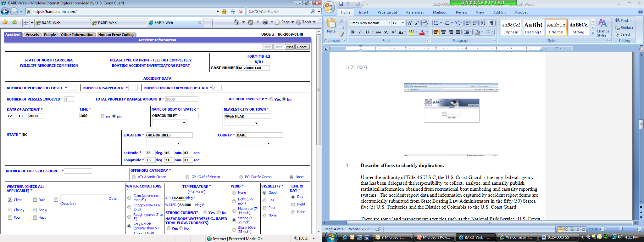Select the am time radio button
Screen dimensions: 644x242
(103, 116)
